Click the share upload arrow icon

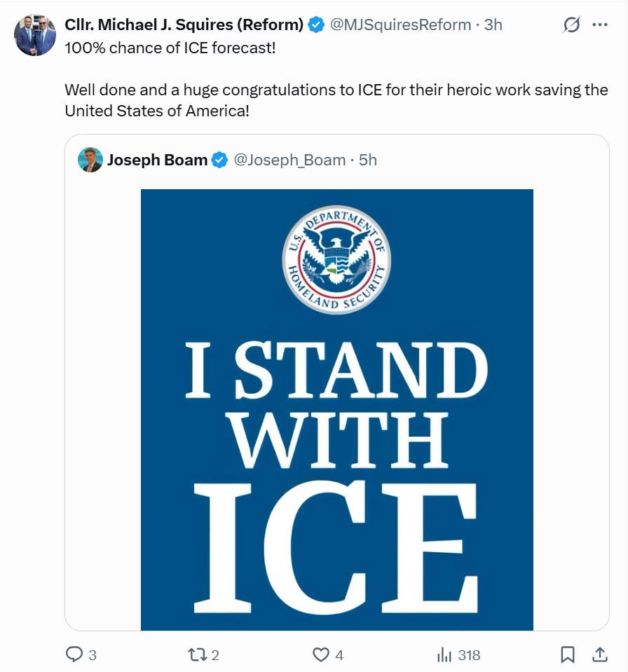(x=600, y=654)
